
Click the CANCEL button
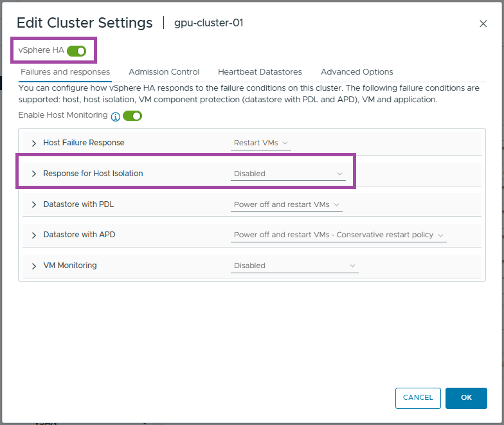[418, 398]
